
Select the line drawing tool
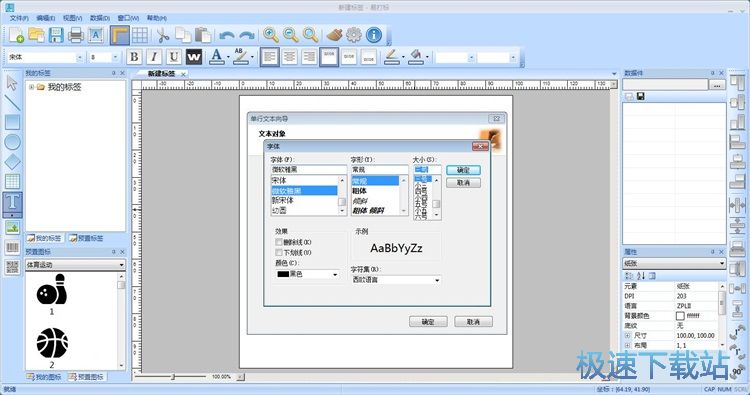(x=12, y=102)
